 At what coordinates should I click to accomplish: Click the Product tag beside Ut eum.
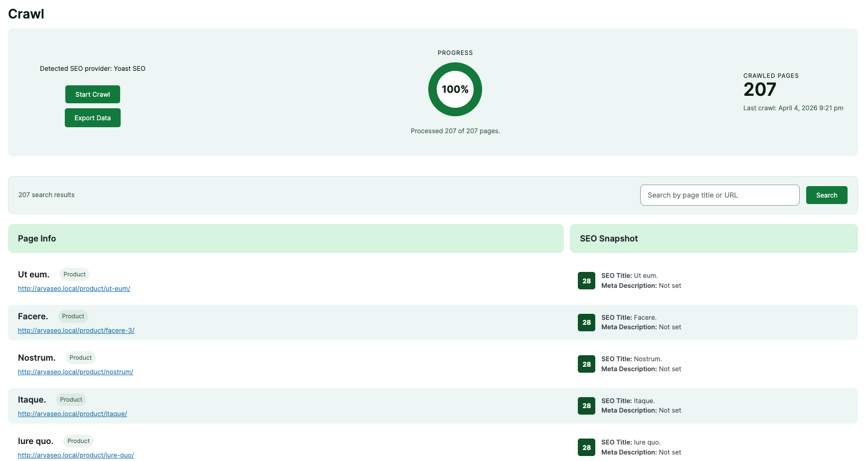(74, 274)
